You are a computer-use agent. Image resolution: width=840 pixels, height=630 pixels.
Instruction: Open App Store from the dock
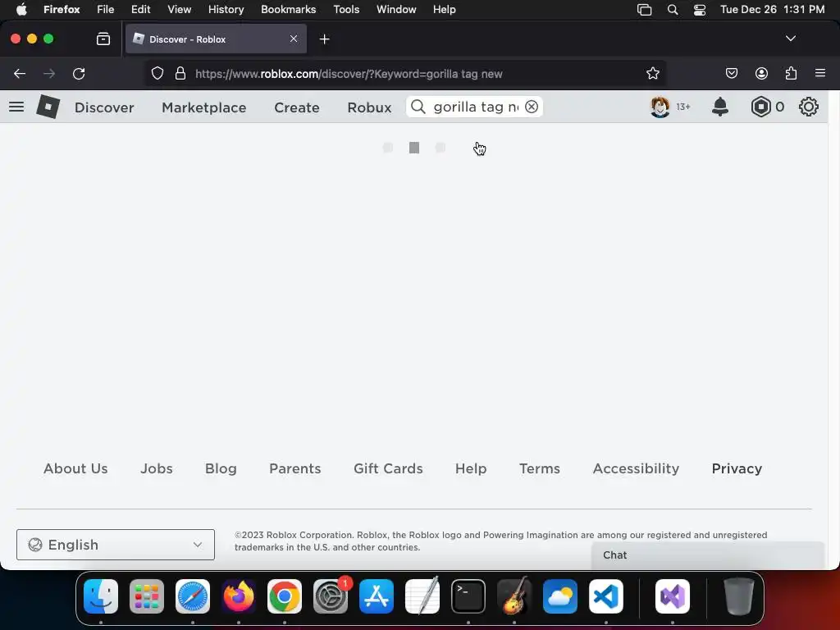377,596
